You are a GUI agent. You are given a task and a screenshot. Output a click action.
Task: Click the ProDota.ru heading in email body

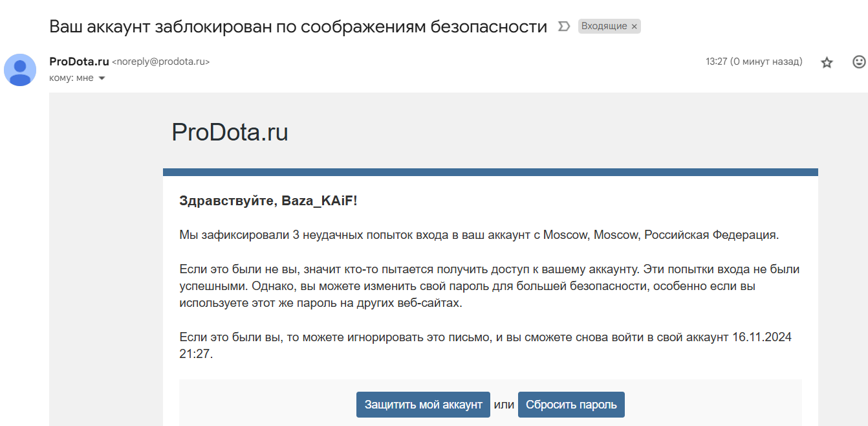(230, 133)
